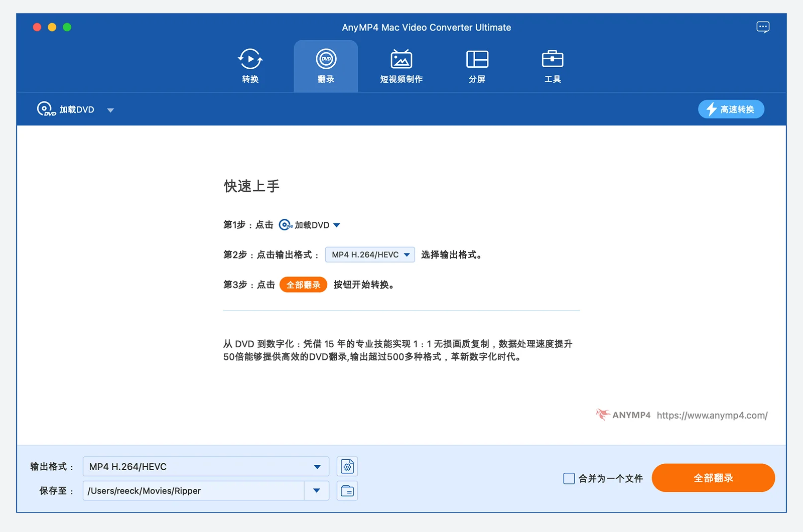Expand the save-to path dropdown arrow
Screen dimensions: 803x532
click(317, 491)
